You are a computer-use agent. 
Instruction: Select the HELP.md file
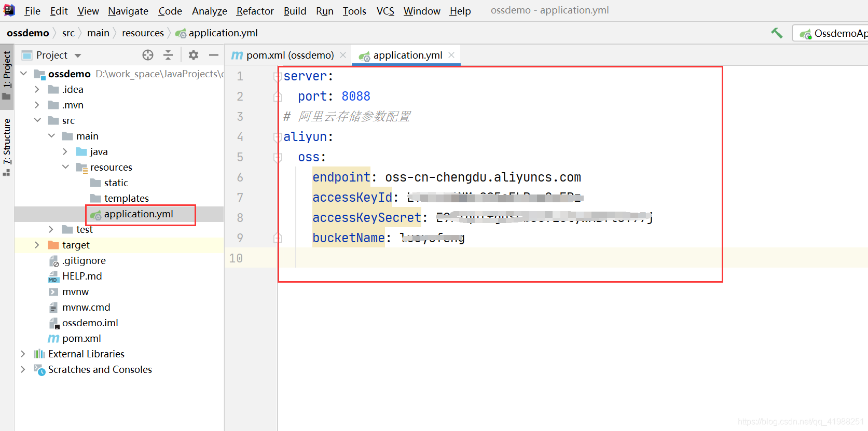tap(81, 276)
